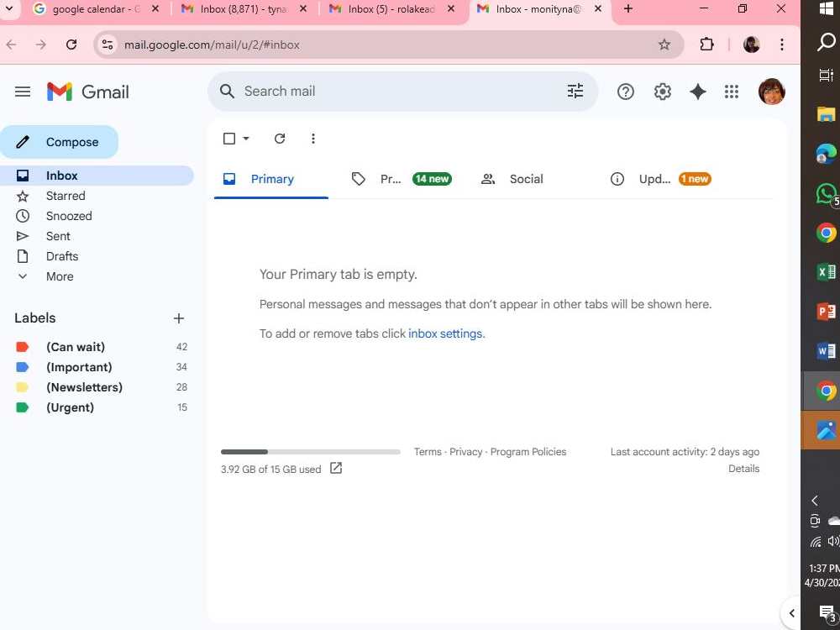The width and height of the screenshot is (840, 630).
Task: Reload the page
Action: 71,45
